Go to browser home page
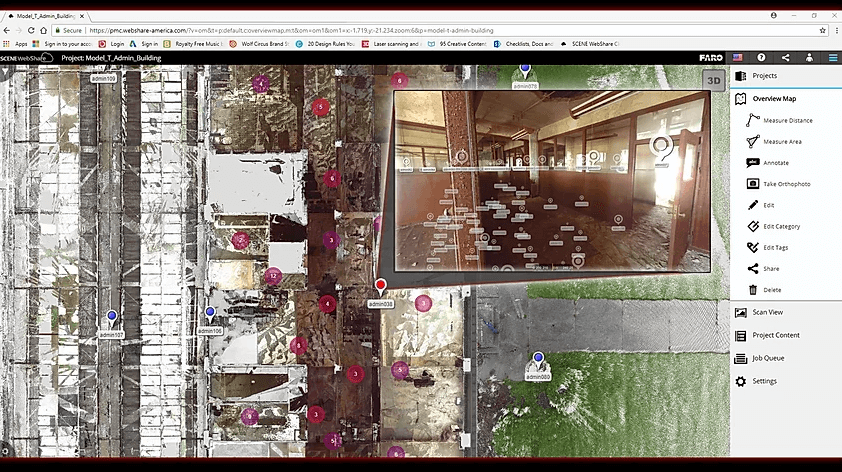Screen dimensions: 842x472 click(43, 31)
